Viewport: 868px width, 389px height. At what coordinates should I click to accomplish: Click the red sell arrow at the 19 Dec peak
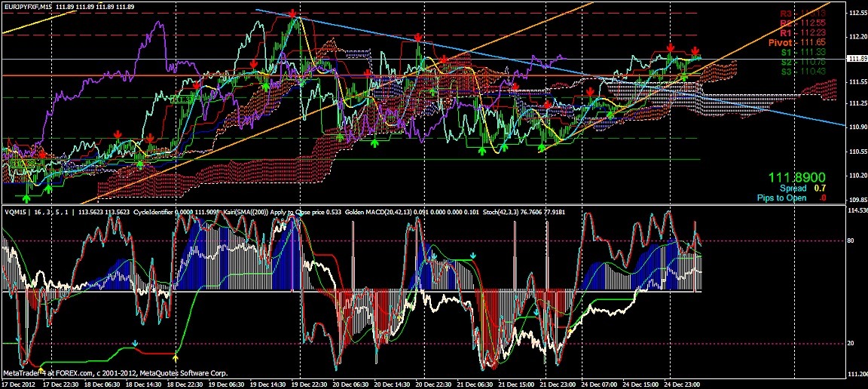coord(292,14)
